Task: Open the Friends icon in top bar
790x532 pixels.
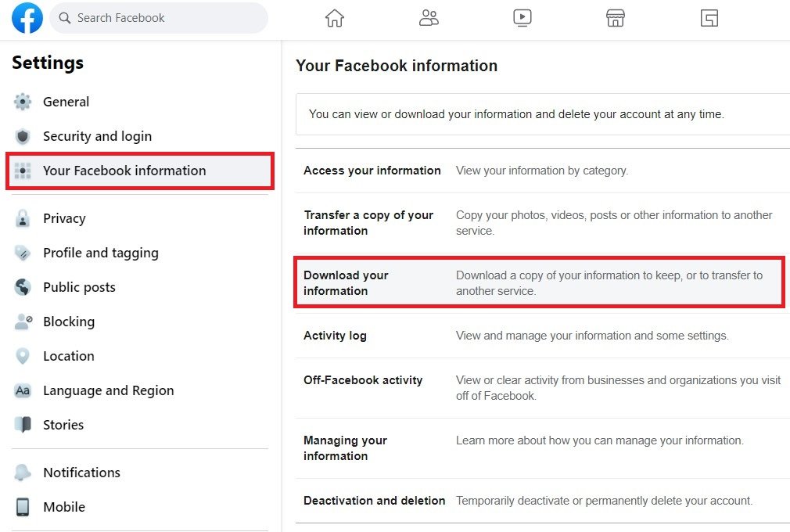Action: (429, 18)
